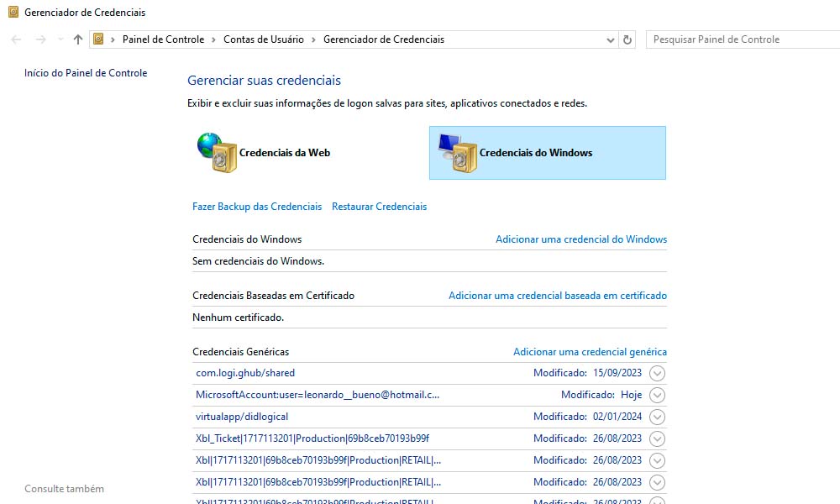The width and height of the screenshot is (840, 504).
Task: Click the up one level arrow
Action: coord(76,39)
